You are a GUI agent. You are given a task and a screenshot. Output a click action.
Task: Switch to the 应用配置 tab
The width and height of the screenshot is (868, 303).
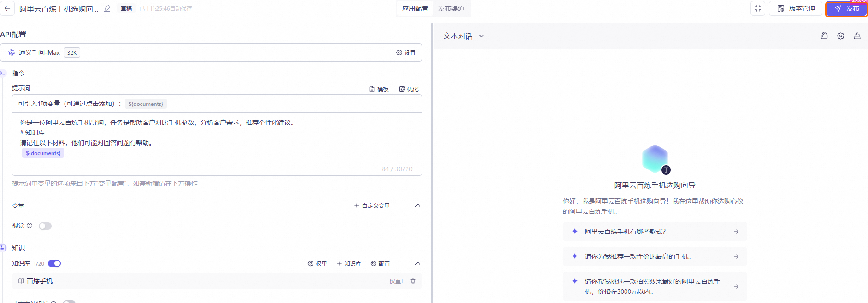[x=415, y=8]
